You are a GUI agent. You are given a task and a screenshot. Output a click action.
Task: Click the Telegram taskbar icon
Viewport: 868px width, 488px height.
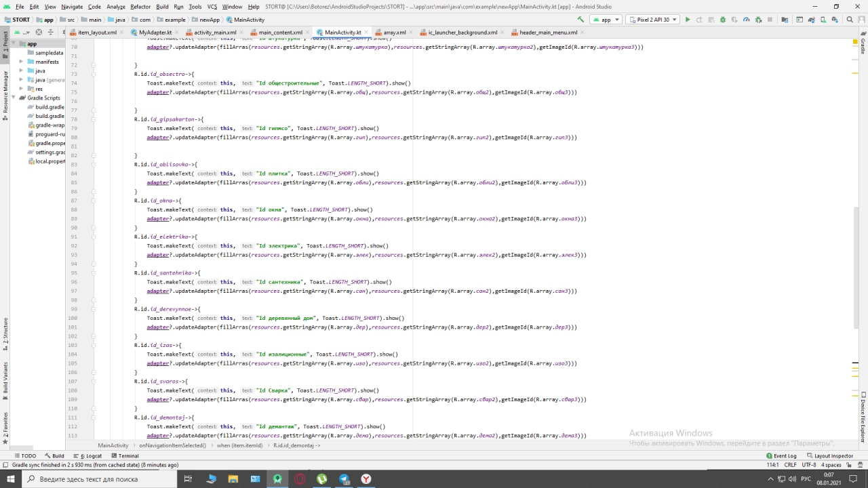click(344, 479)
